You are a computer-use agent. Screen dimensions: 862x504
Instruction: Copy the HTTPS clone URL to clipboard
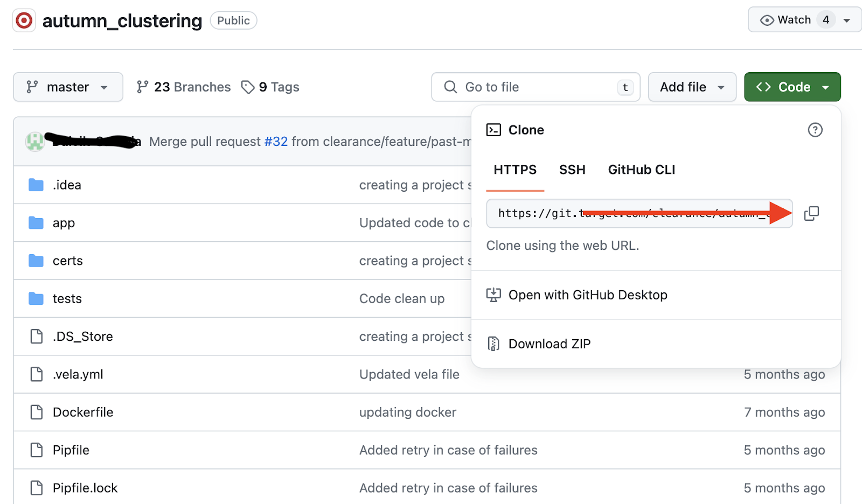pos(811,213)
